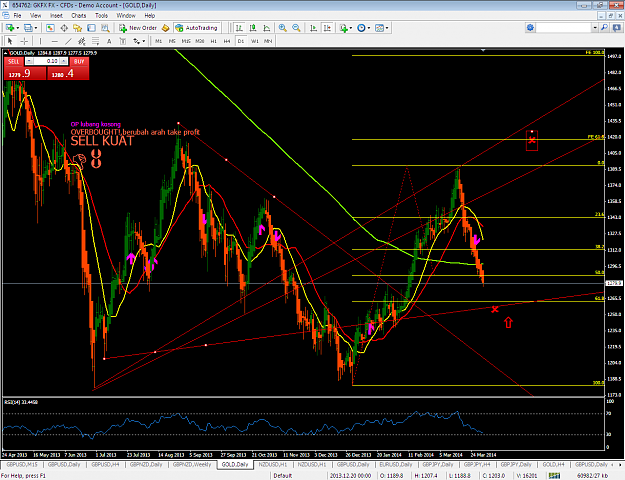Open the Tools menu
The height and width of the screenshot is (480, 625).
coord(101,16)
